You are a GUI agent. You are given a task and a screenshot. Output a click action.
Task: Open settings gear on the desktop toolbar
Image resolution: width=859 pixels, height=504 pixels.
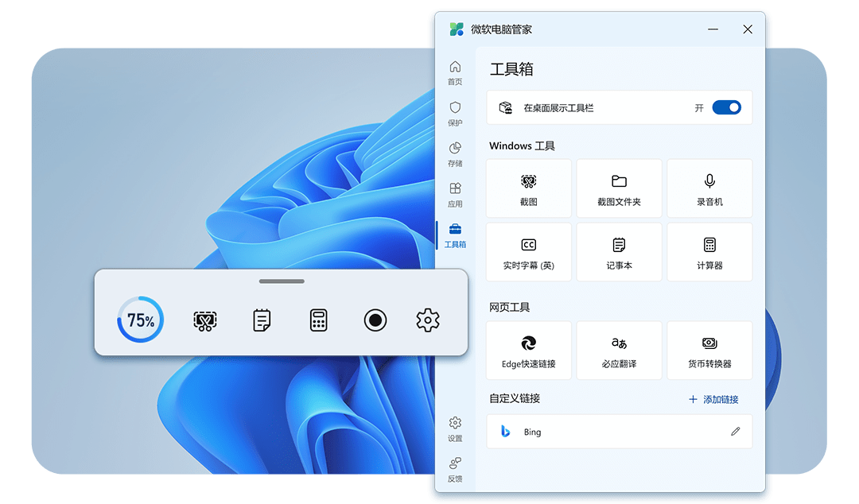[428, 320]
